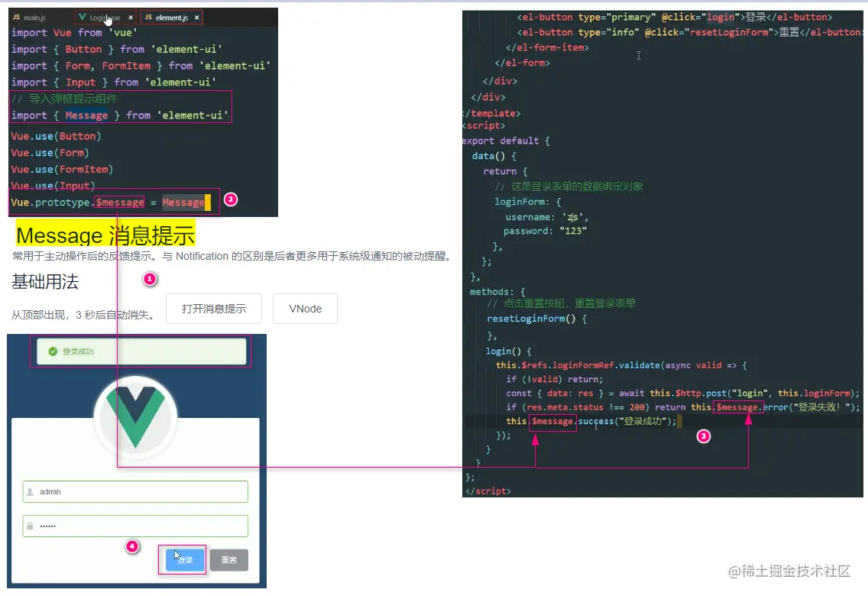The width and height of the screenshot is (868, 596).
Task: Click the 打开消息提示 button
Action: (x=214, y=309)
